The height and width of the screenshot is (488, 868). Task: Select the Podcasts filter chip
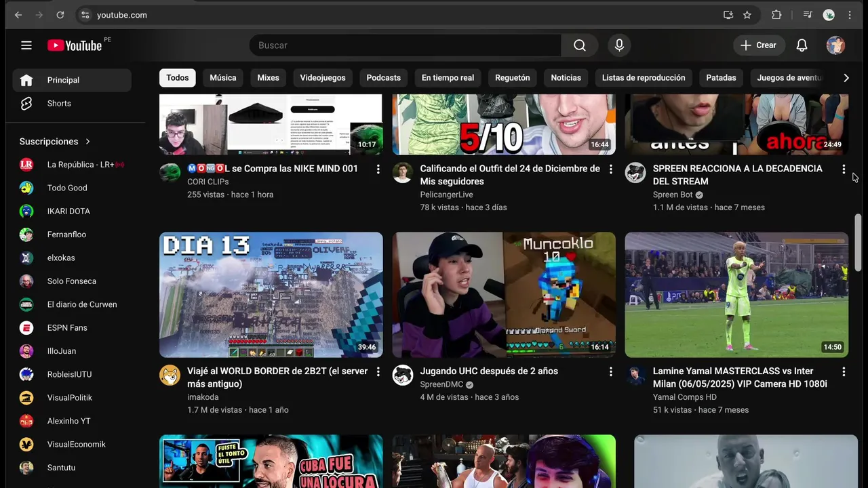[x=384, y=78]
